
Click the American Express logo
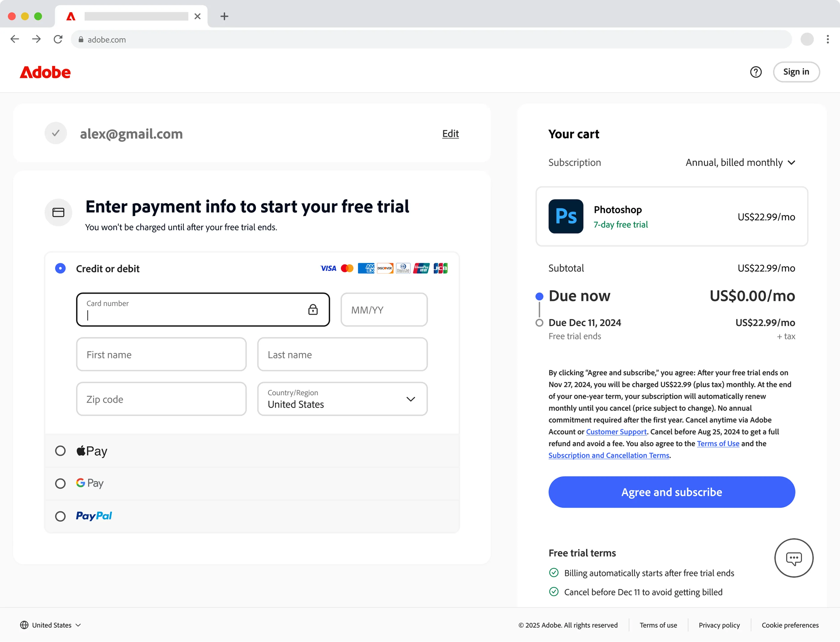point(366,268)
